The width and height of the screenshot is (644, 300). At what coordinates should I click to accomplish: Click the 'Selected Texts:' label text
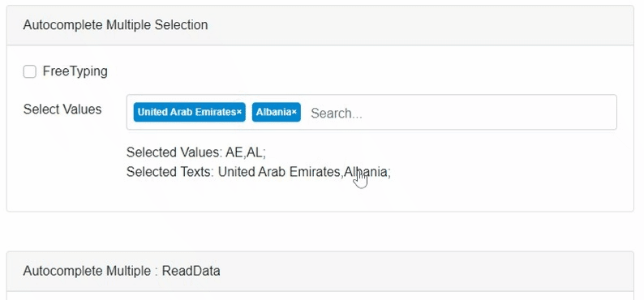click(x=170, y=172)
